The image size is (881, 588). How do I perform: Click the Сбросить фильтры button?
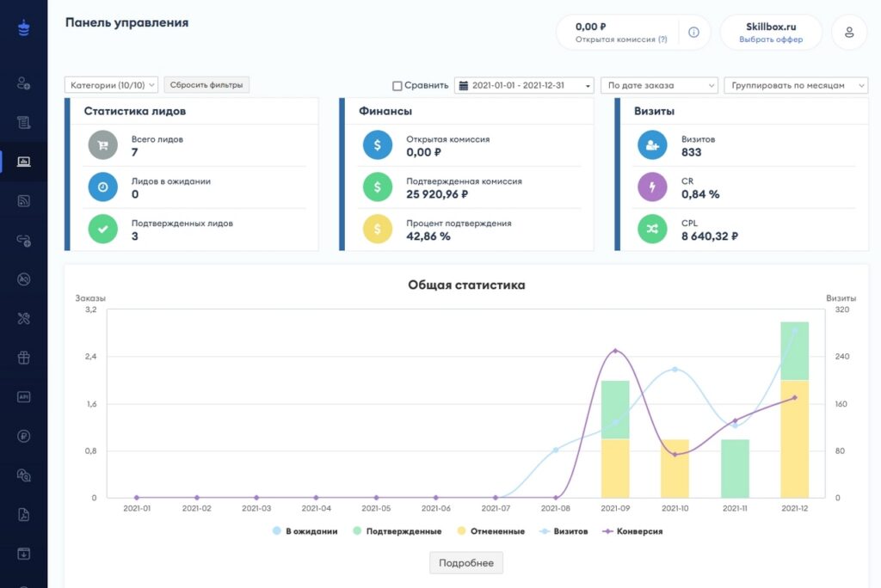point(206,84)
